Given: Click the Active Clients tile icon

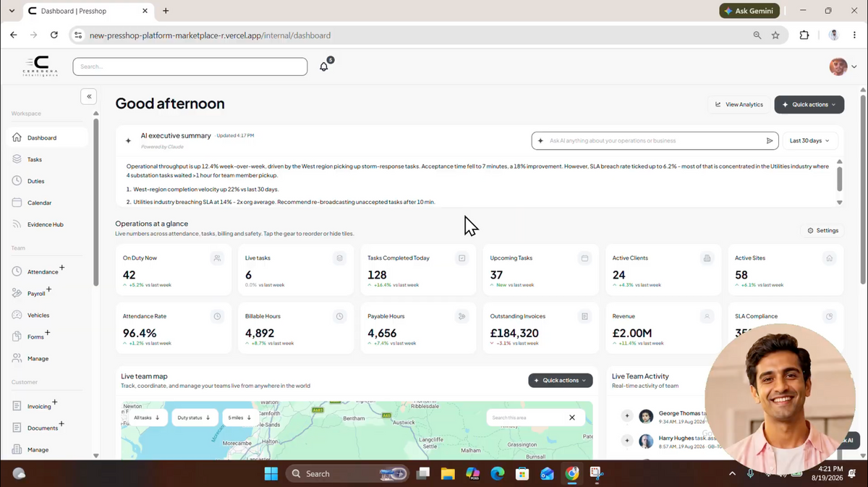Looking at the screenshot, I should tap(707, 258).
